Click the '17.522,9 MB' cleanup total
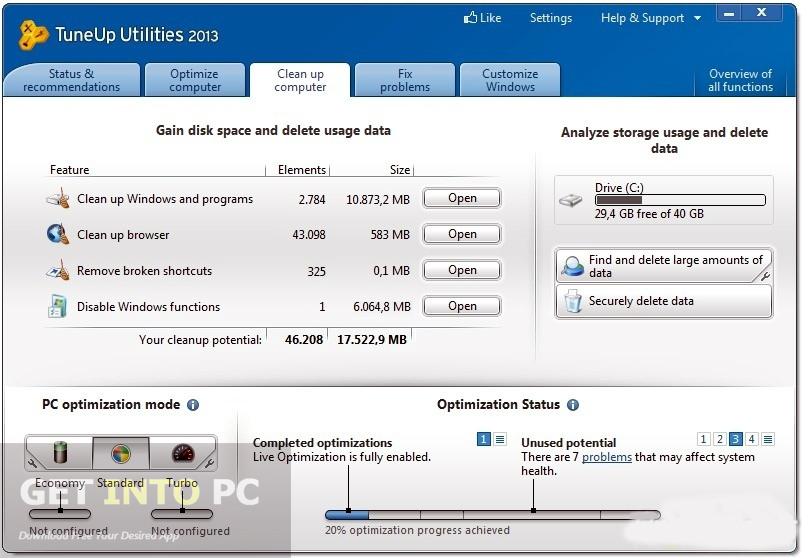Screen dimensions: 802x558 [372, 340]
